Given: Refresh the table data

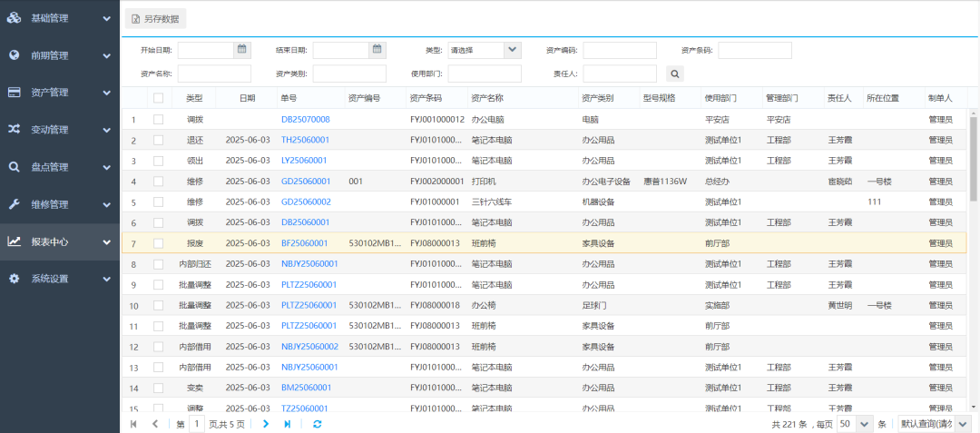Looking at the screenshot, I should [317, 423].
